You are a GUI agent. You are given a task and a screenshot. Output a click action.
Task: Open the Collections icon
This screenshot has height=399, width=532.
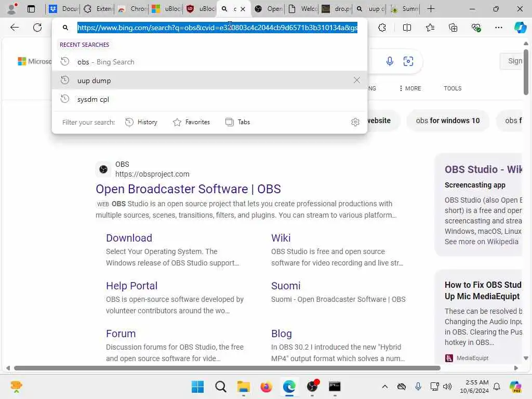coord(453,28)
